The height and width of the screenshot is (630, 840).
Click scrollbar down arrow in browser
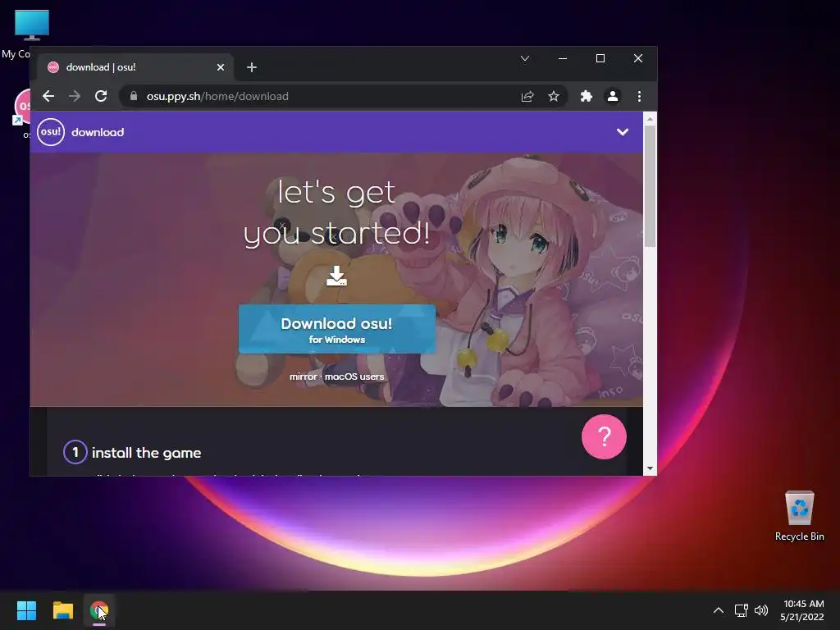click(x=650, y=468)
